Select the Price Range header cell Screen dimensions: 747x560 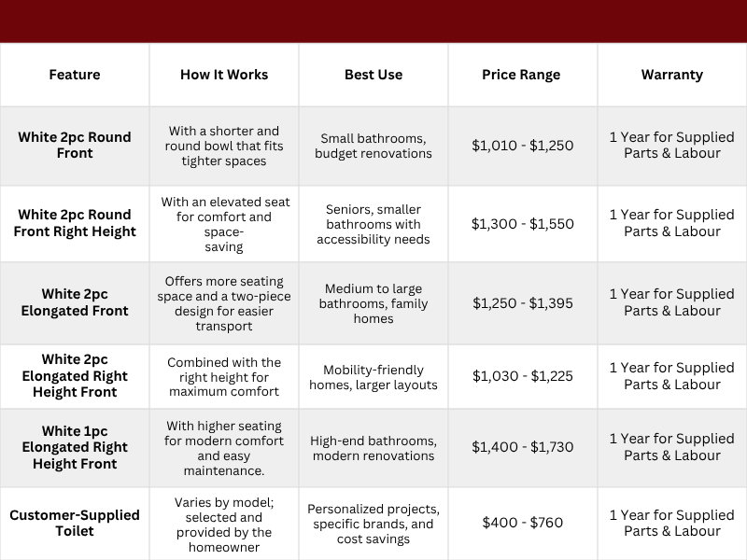[x=522, y=75]
